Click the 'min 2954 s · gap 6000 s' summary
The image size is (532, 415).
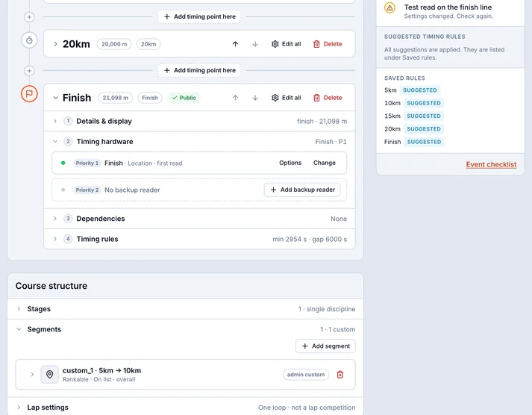310,240
